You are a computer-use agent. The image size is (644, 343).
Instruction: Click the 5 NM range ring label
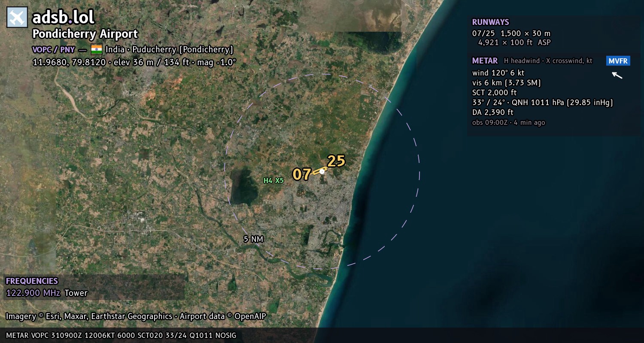click(253, 239)
